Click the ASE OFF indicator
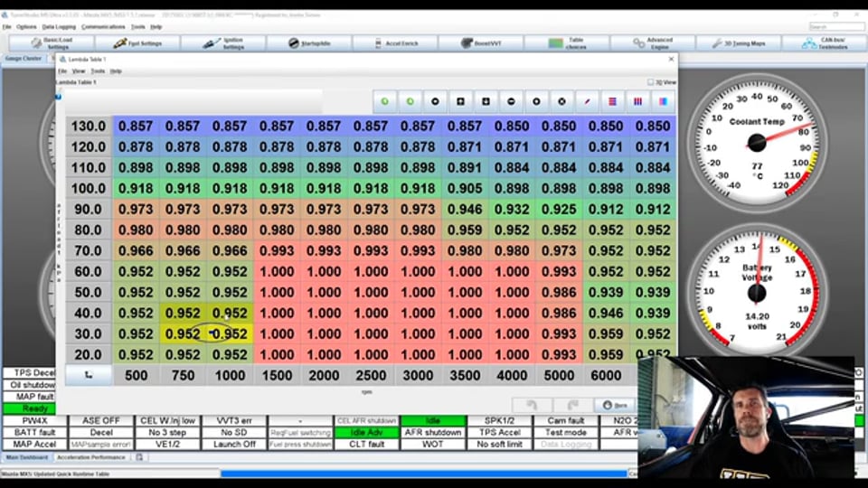 click(x=101, y=420)
